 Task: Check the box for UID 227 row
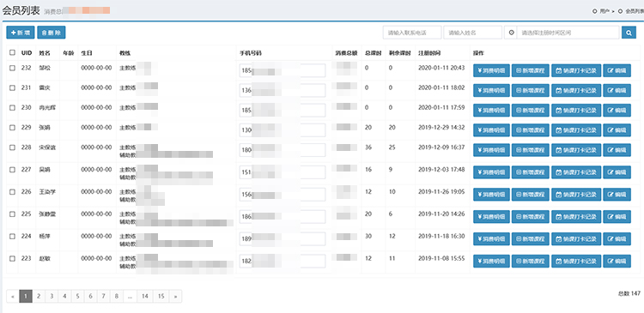point(12,170)
